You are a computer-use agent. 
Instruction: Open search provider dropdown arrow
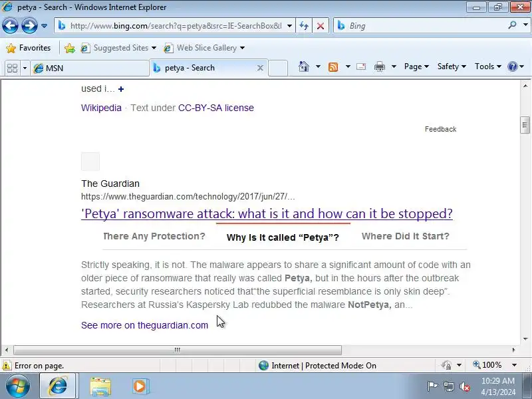(525, 25)
